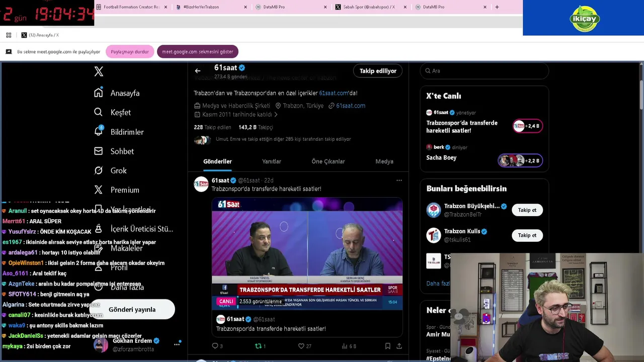This screenshot has width=644, height=362.
Task: Open live video thumbnail in post
Action: click(307, 254)
